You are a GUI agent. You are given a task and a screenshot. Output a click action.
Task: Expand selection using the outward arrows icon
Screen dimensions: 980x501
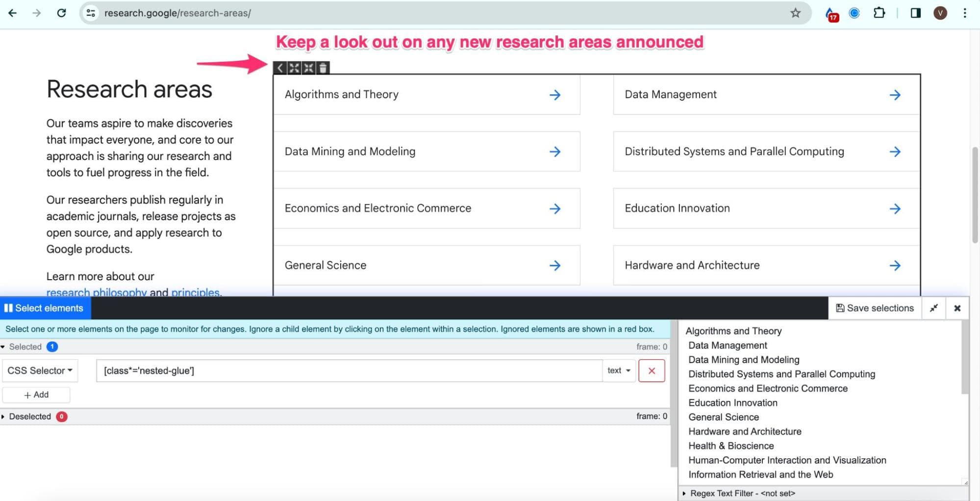294,68
